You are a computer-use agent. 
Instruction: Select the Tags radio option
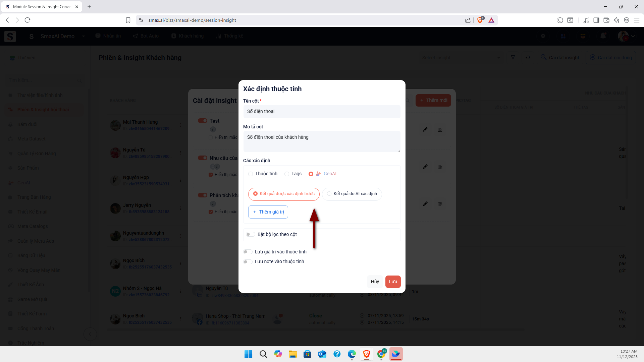pyautogui.click(x=287, y=174)
